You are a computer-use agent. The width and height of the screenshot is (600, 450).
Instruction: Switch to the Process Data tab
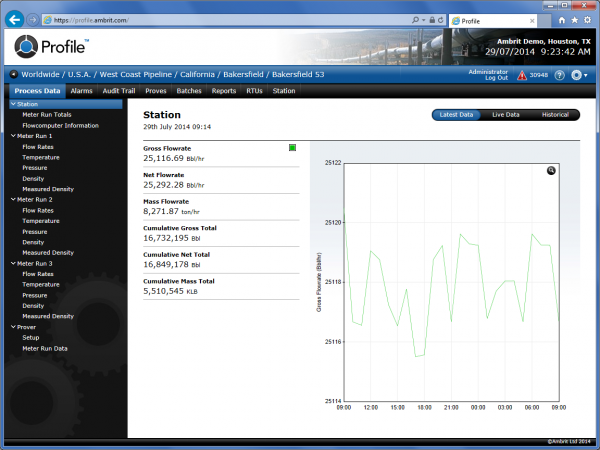click(38, 91)
